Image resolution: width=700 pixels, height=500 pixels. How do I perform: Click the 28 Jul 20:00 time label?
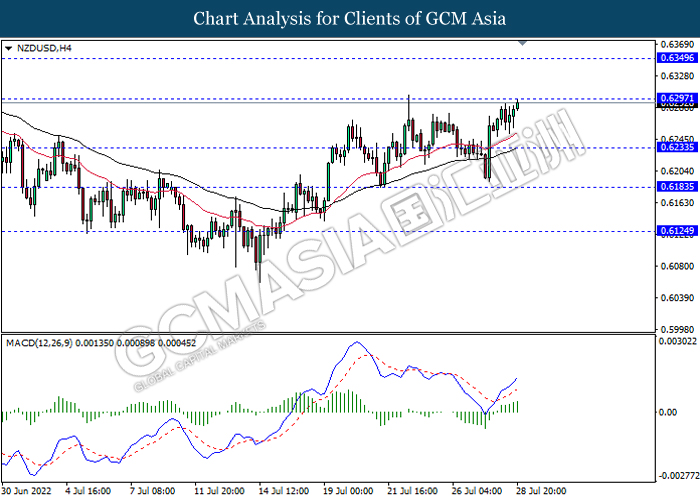click(x=541, y=491)
